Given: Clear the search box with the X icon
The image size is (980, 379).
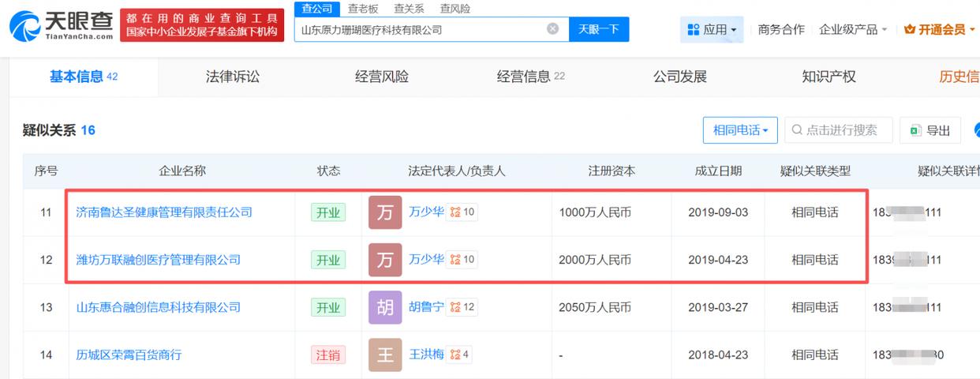Looking at the screenshot, I should point(552,29).
